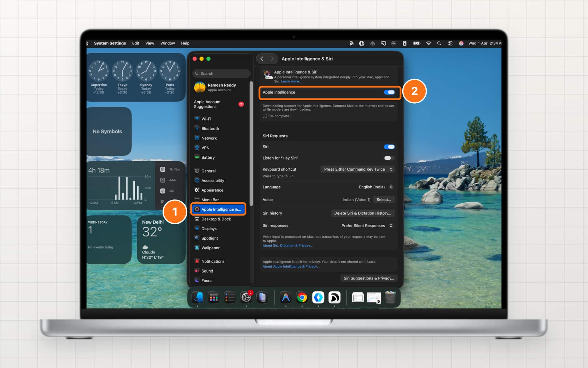Open Apple Account Suggestions item
The height and width of the screenshot is (368, 588).
point(219,104)
